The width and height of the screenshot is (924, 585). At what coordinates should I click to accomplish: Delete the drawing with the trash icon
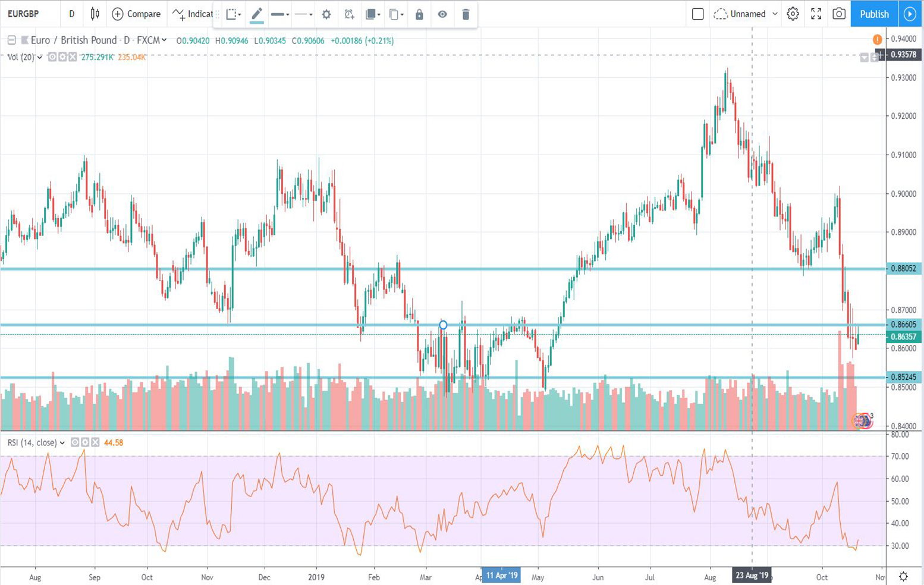click(466, 14)
